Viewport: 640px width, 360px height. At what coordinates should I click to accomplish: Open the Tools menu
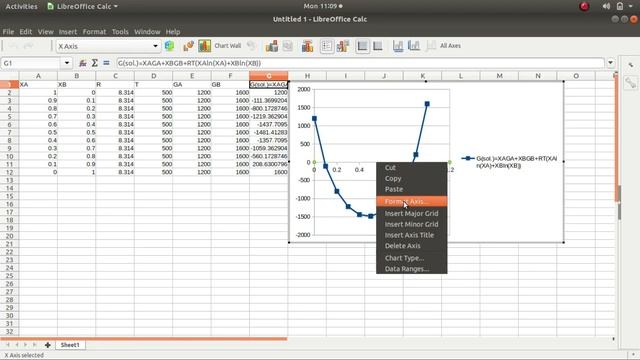tap(120, 31)
